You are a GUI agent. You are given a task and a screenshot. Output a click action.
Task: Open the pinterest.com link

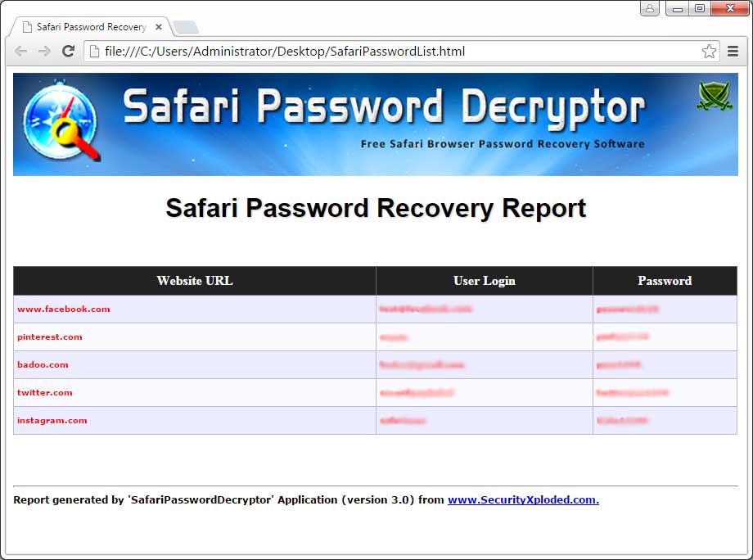point(50,337)
